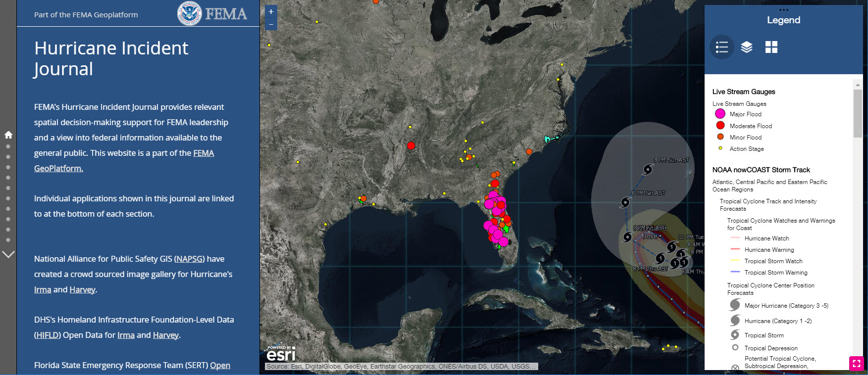This screenshot has width=868, height=375.
Task: Click the home icon in the side navigation
Action: 8,135
